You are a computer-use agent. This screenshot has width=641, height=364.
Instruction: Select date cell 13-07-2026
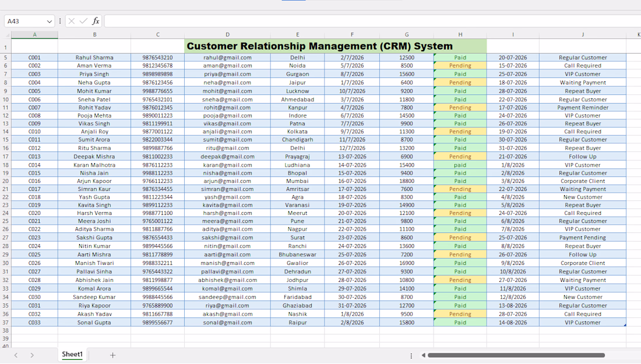click(x=352, y=157)
